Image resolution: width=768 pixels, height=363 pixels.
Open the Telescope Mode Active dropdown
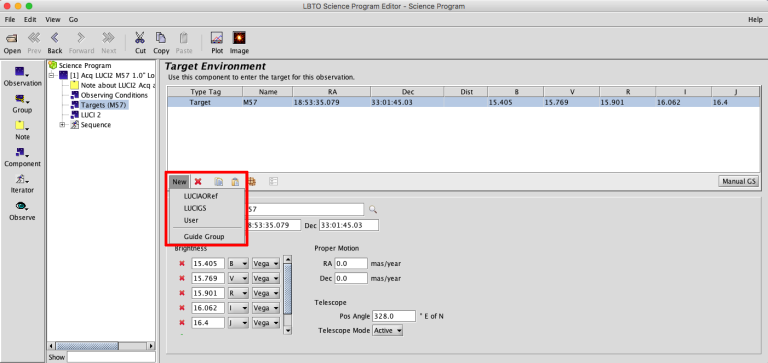pos(387,331)
